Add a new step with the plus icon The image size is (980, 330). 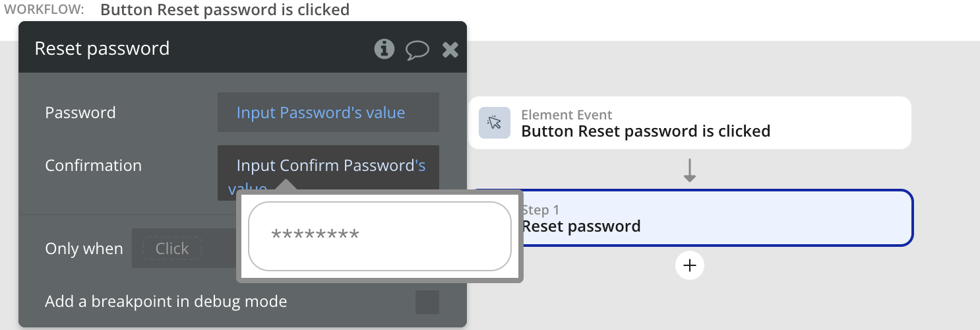click(x=690, y=265)
